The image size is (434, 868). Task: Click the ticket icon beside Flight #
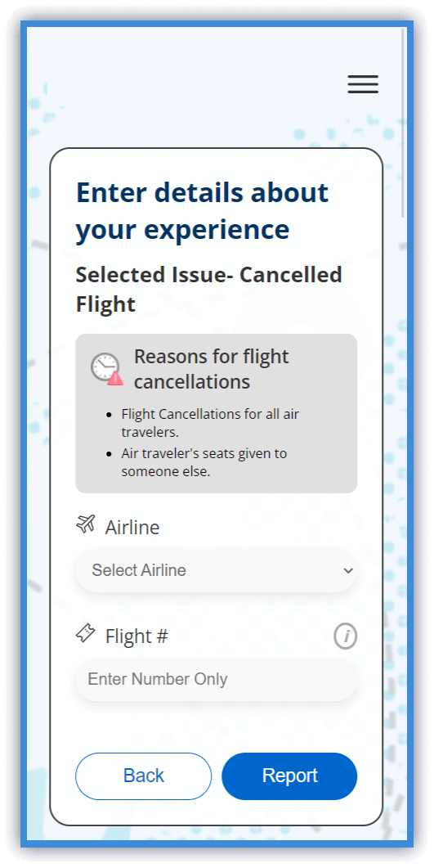[86, 632]
